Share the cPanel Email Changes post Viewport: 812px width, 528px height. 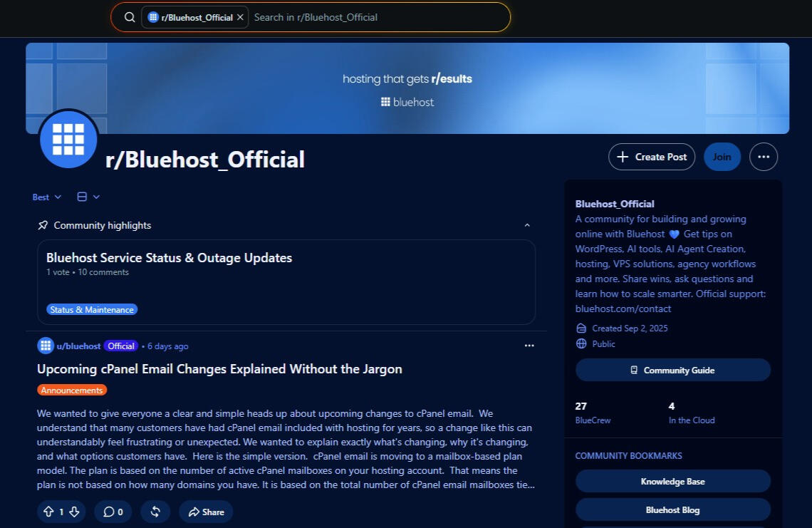click(206, 512)
